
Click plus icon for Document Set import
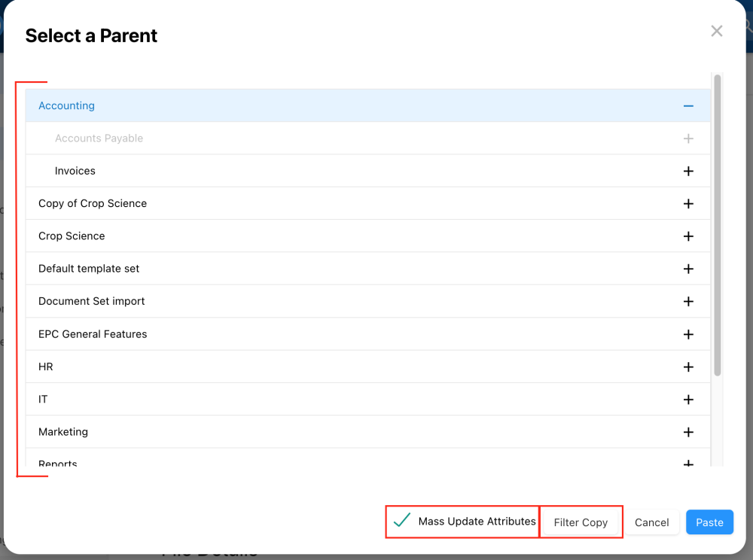tap(687, 302)
